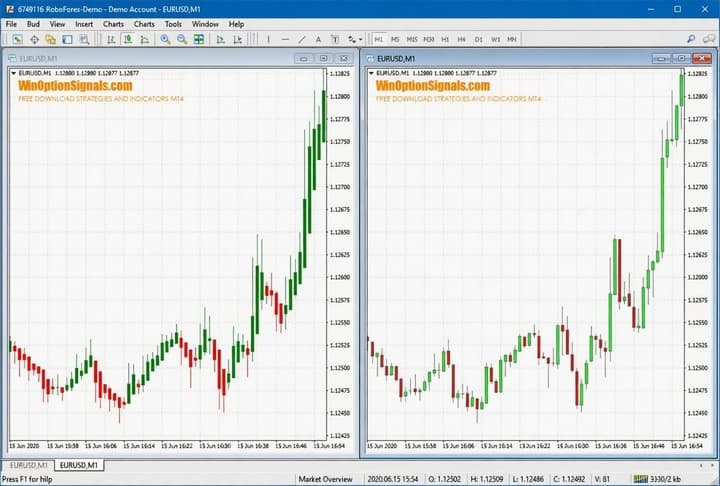Screen dimensions: 720x486
Task: Select the vertical line drawing tool
Action: pyautogui.click(x=269, y=40)
